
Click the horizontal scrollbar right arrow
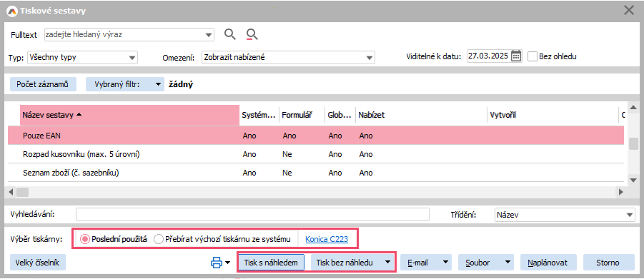[x=620, y=192]
